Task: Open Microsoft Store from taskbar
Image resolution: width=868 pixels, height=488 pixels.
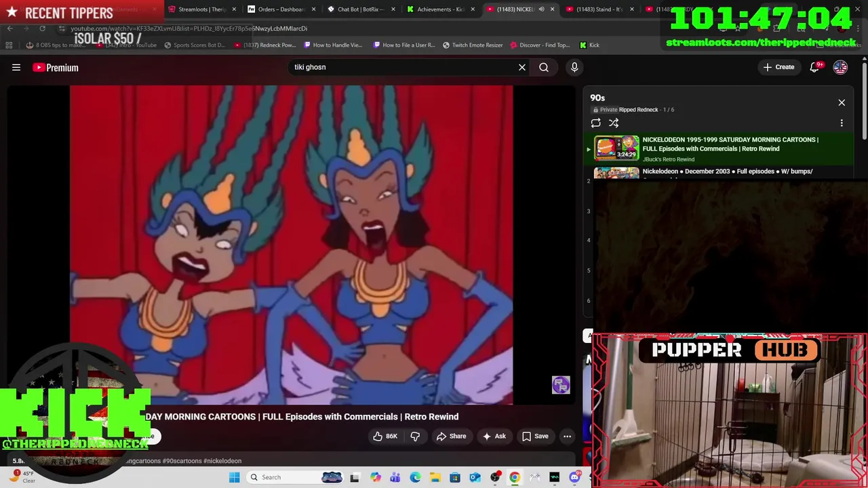Action: [x=454, y=477]
